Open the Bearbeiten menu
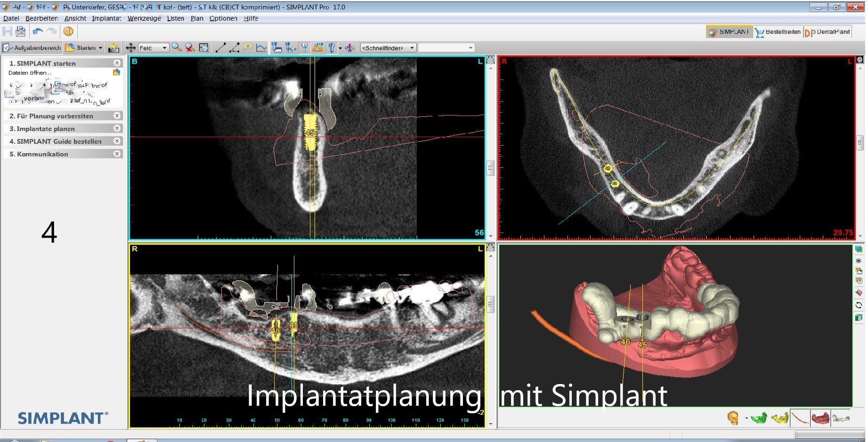The width and height of the screenshot is (868, 442). pyautogui.click(x=41, y=18)
